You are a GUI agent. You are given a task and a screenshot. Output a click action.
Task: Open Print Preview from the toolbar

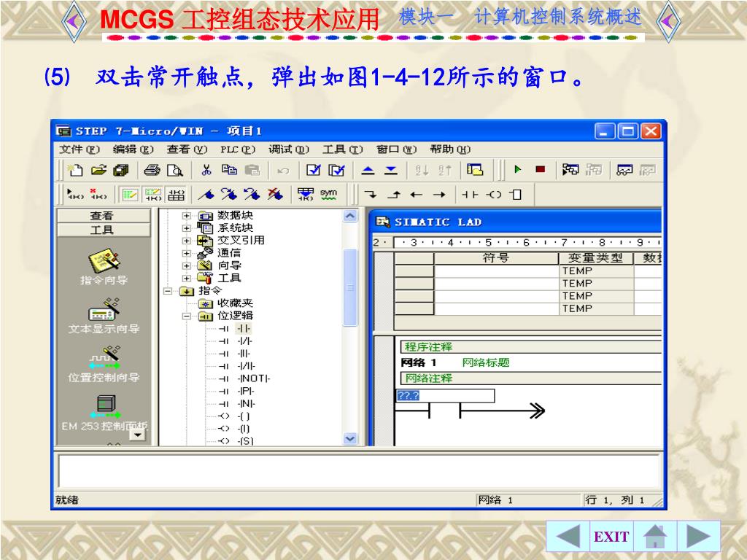point(175,169)
